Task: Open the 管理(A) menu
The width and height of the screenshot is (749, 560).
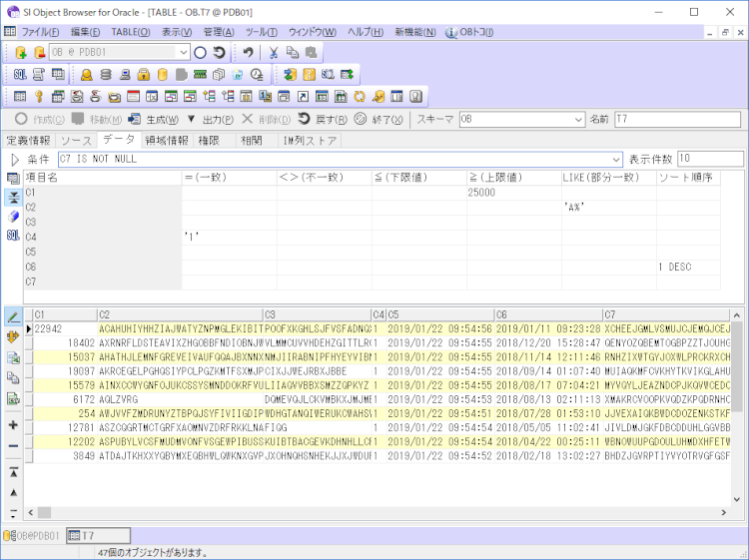Action: click(218, 32)
